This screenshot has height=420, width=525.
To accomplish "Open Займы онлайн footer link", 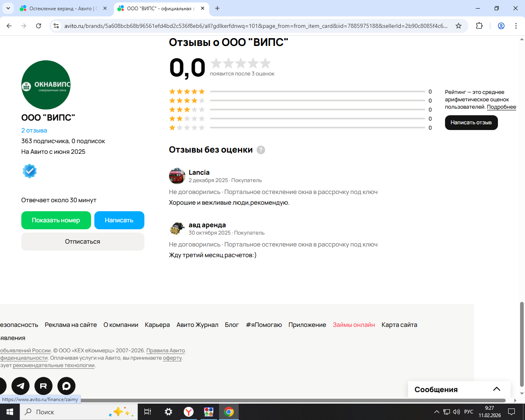I will pos(354,325).
